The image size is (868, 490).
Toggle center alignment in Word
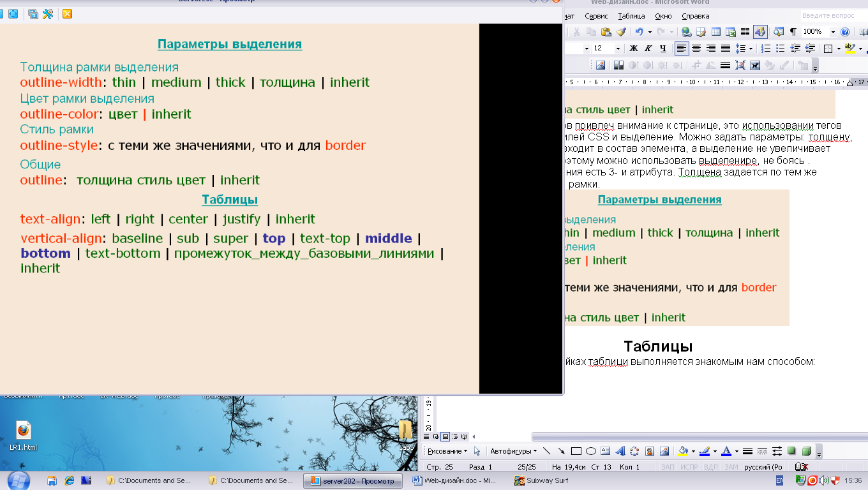pyautogui.click(x=696, y=48)
